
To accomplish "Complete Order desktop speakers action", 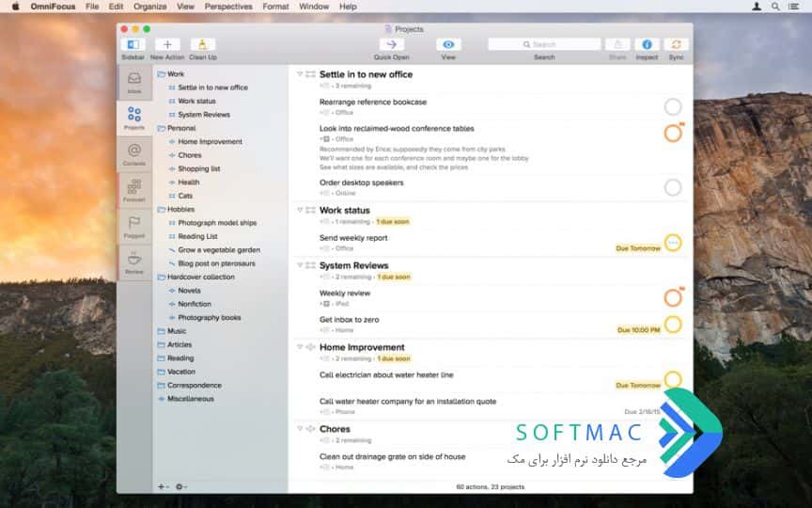I will point(673,187).
